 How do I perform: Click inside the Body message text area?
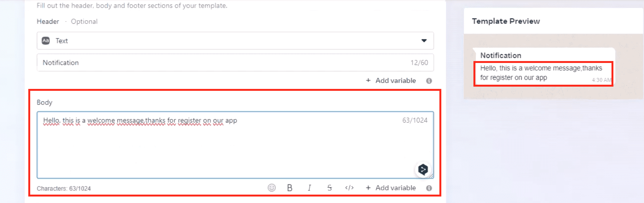229,149
